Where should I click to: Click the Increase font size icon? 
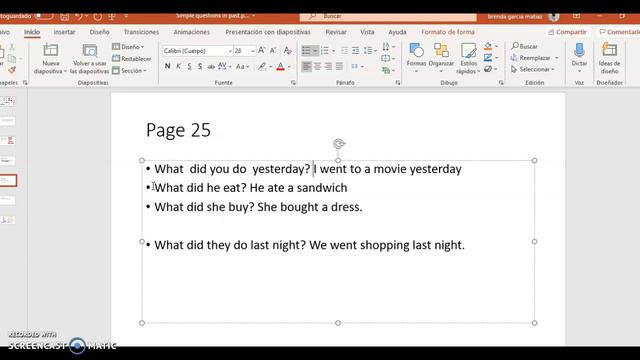262,50
